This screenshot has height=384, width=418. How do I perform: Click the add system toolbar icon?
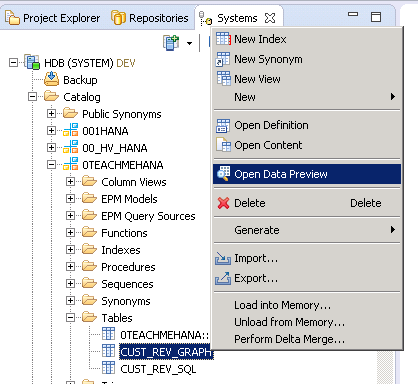[x=171, y=43]
